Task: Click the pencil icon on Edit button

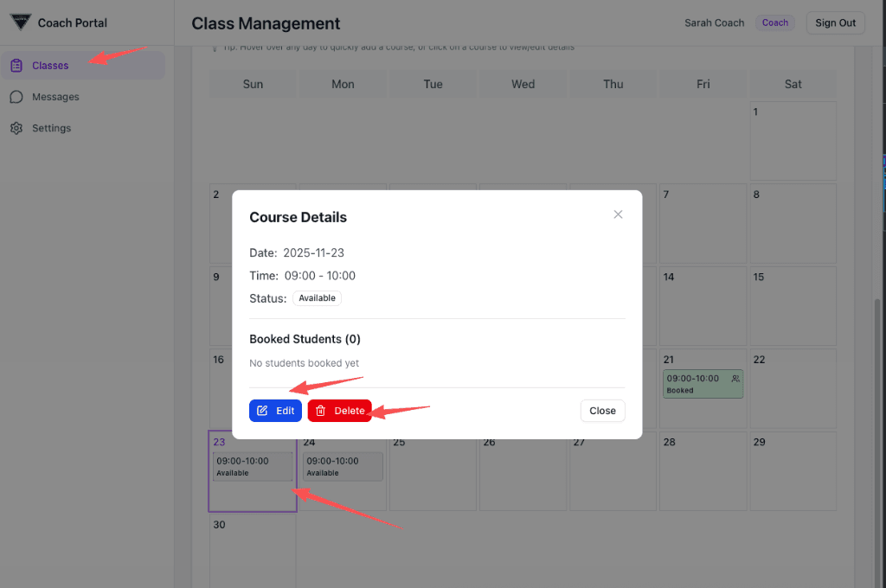Action: click(x=263, y=411)
